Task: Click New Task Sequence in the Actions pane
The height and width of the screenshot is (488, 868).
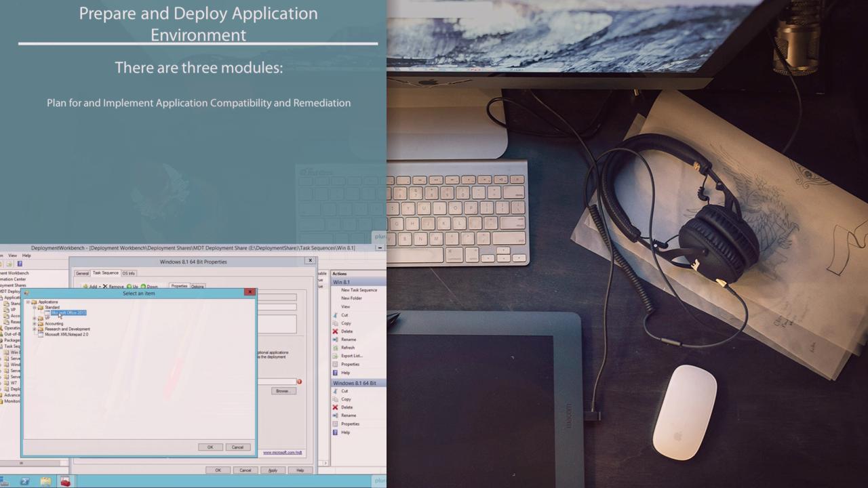Action: (x=359, y=290)
